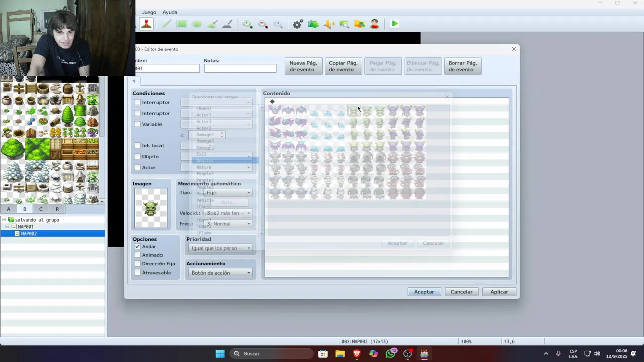The image size is (644, 362).
Task: Click the Notas input field
Action: [240, 68]
